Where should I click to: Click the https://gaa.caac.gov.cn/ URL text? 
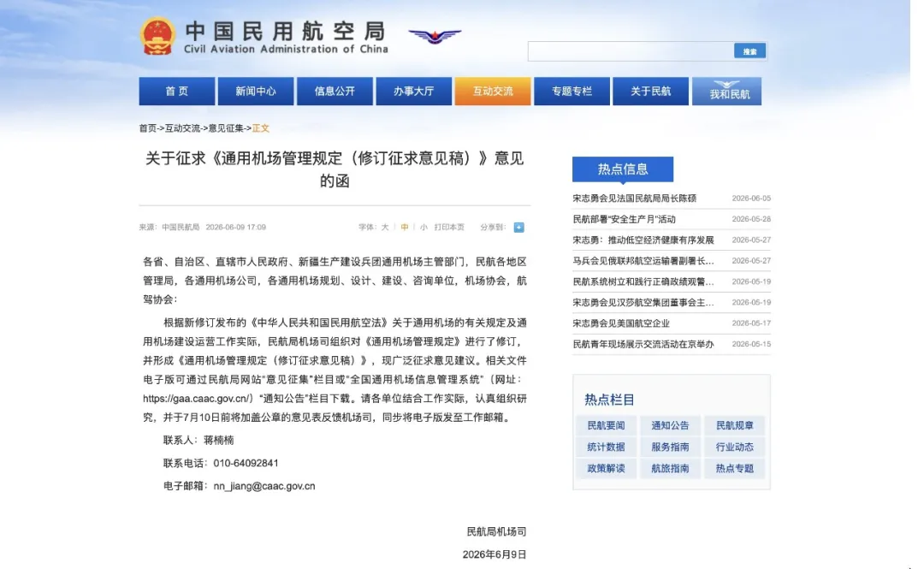(197, 399)
